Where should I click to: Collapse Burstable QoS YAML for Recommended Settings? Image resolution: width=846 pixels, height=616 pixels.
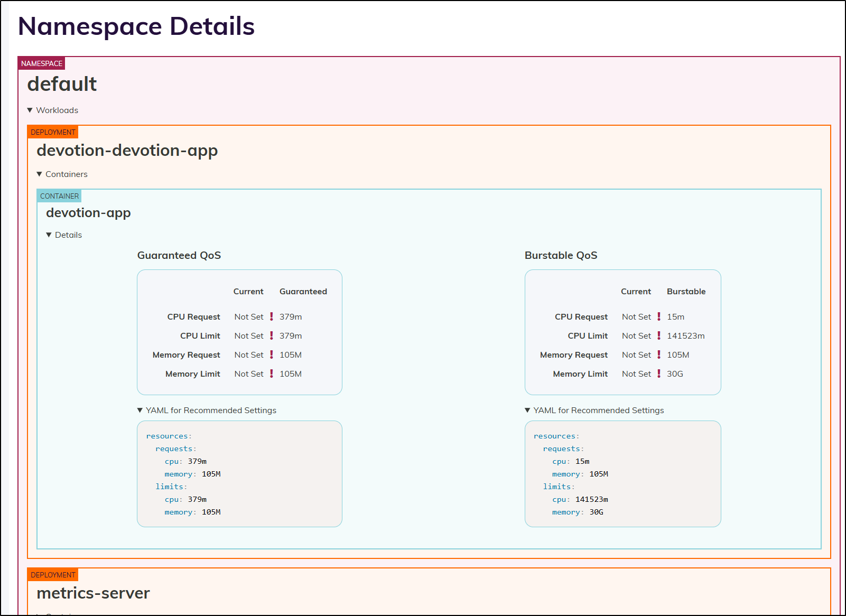594,410
